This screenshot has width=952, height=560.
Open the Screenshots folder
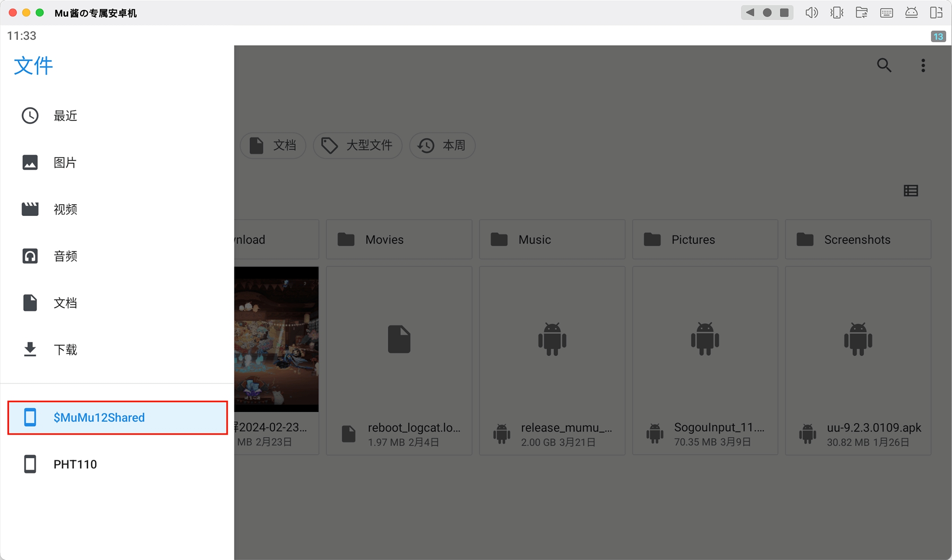point(858,240)
